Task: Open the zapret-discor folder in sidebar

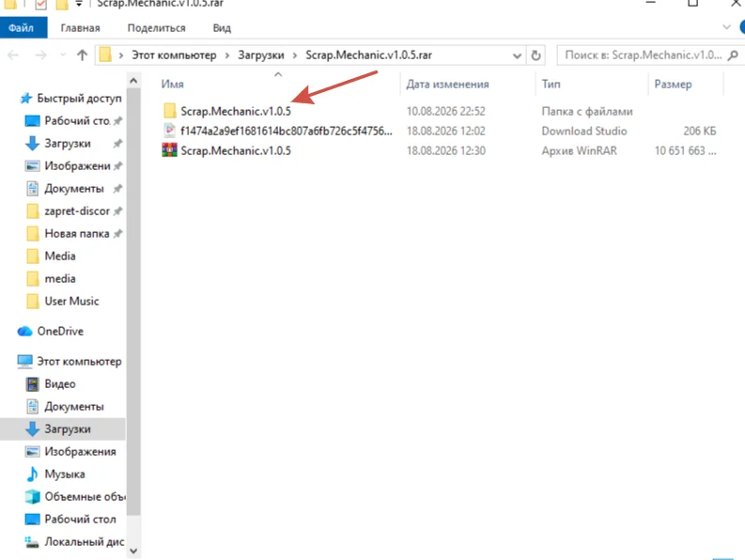Action: (x=77, y=211)
